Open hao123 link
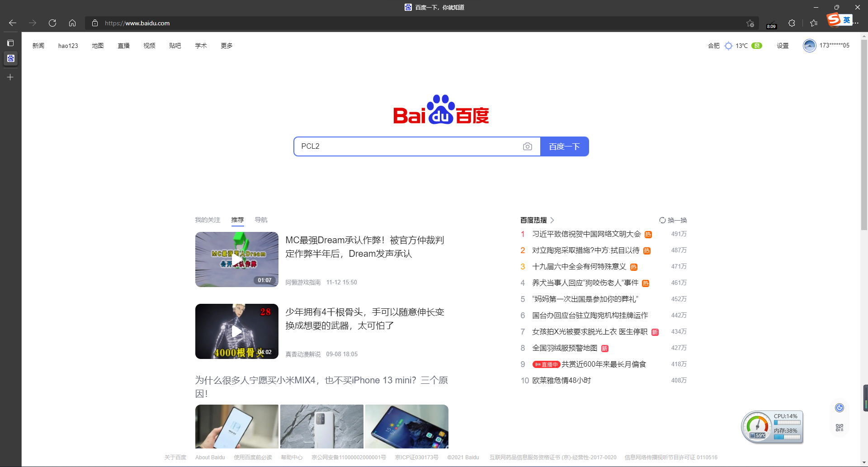 (x=68, y=46)
